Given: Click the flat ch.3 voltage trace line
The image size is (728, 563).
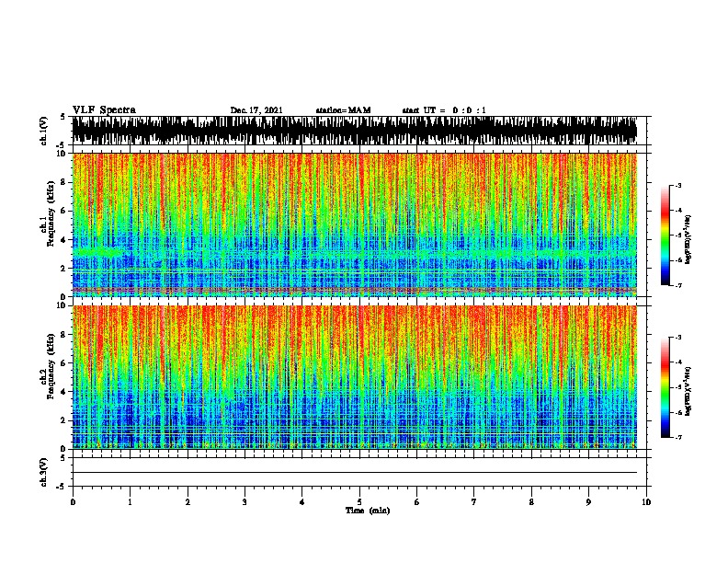Looking at the screenshot, I should (x=354, y=473).
